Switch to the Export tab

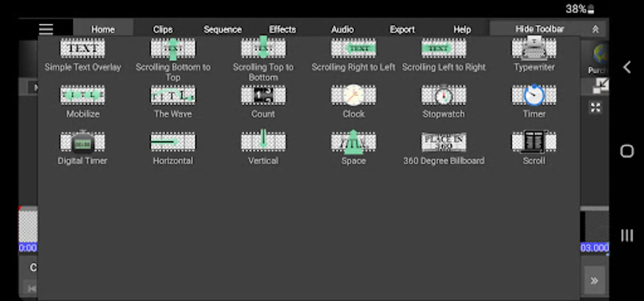402,29
